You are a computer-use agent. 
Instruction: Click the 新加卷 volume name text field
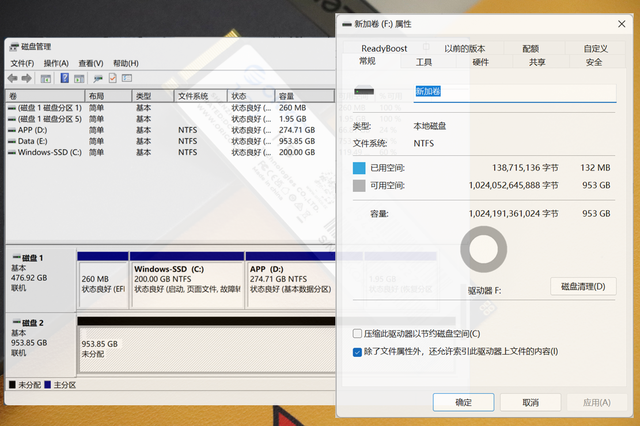[514, 92]
